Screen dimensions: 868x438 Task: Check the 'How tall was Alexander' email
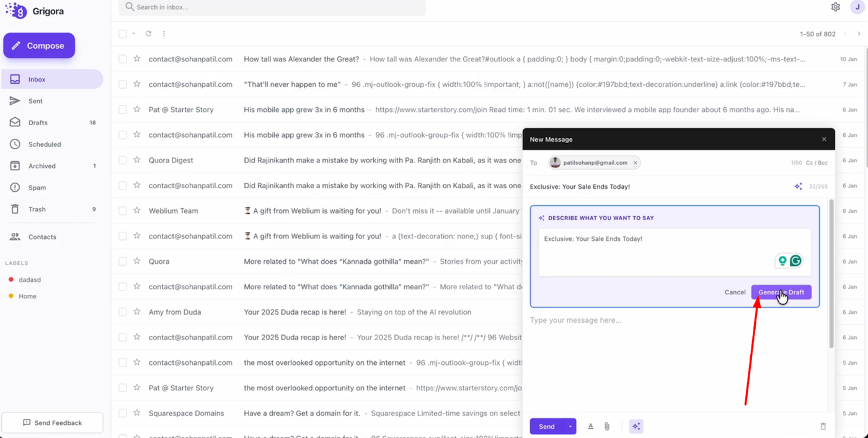pos(123,59)
